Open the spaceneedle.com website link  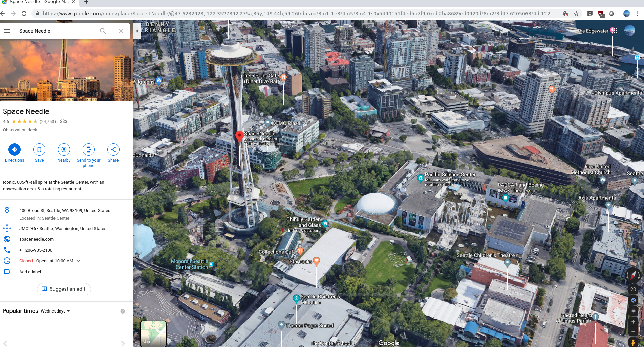coord(37,239)
